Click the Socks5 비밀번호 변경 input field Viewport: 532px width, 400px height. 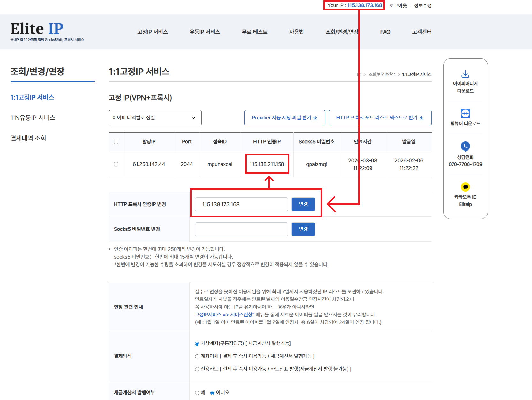[241, 229]
